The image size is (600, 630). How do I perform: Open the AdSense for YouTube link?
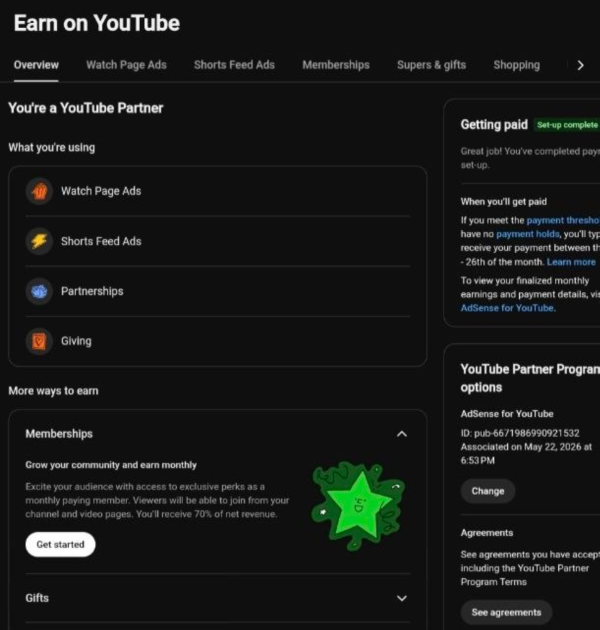pos(508,308)
